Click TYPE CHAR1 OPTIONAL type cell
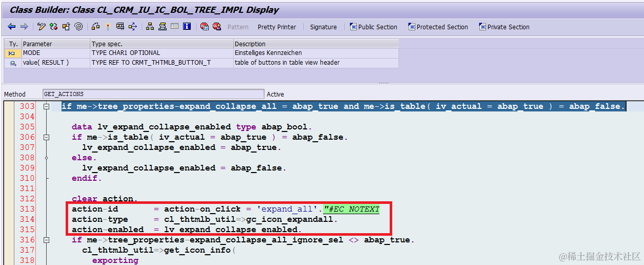 (162, 53)
